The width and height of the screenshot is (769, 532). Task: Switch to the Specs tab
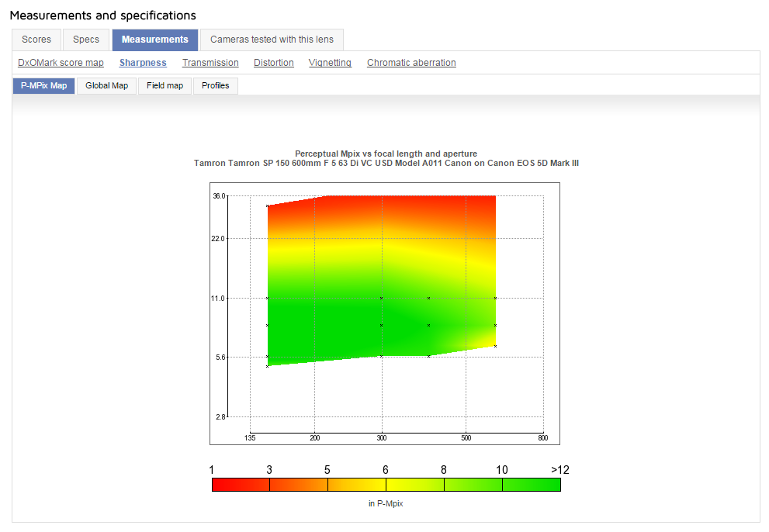[x=86, y=40]
